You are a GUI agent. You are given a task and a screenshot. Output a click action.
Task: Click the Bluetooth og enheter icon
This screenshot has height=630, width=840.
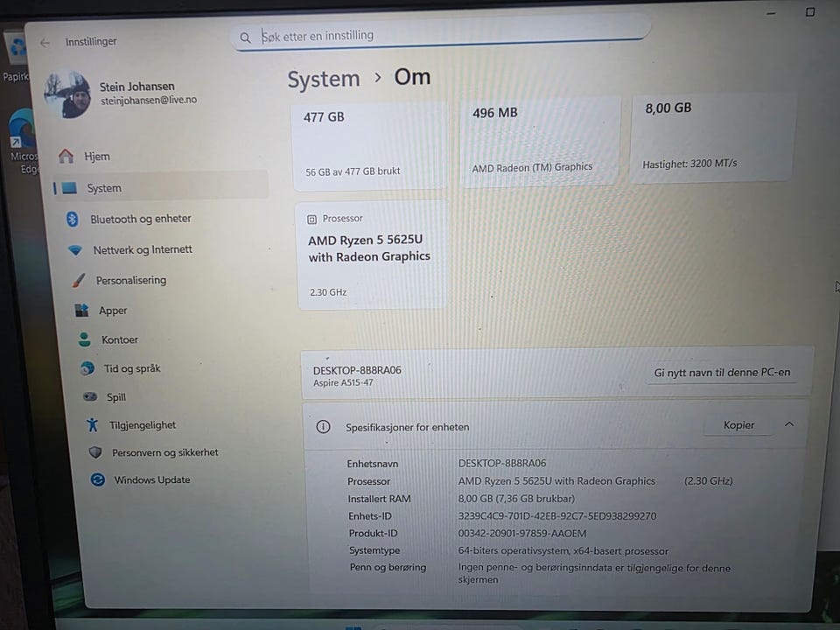(x=73, y=219)
